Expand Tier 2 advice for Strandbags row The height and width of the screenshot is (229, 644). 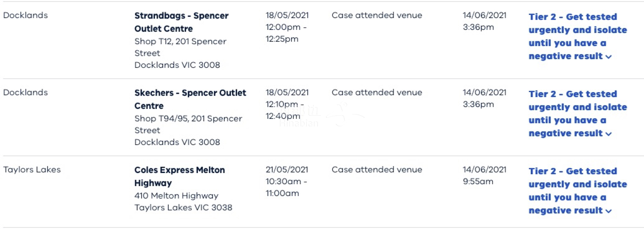577,37
